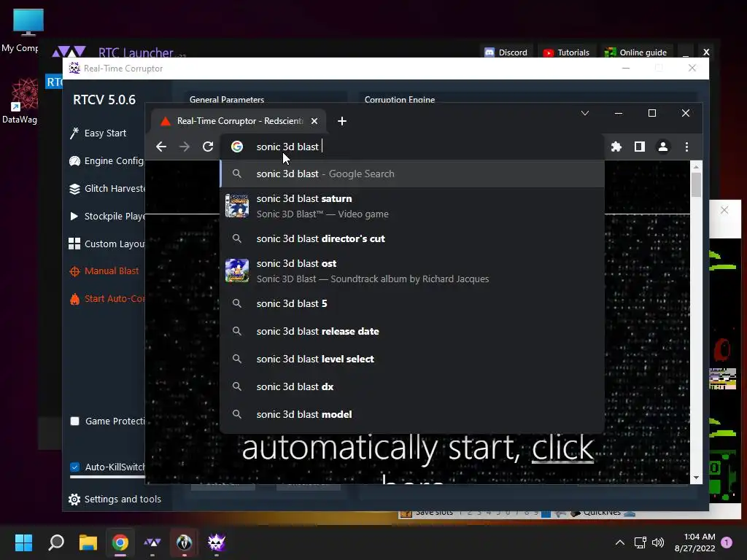This screenshot has width=747, height=560.
Task: Go back in Chrome browser
Action: click(x=161, y=147)
